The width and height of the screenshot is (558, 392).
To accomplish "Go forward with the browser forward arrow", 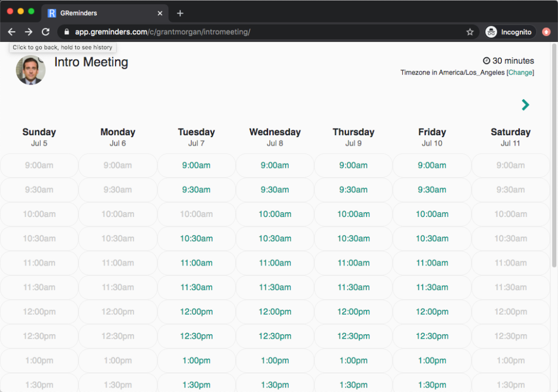I will click(x=28, y=32).
